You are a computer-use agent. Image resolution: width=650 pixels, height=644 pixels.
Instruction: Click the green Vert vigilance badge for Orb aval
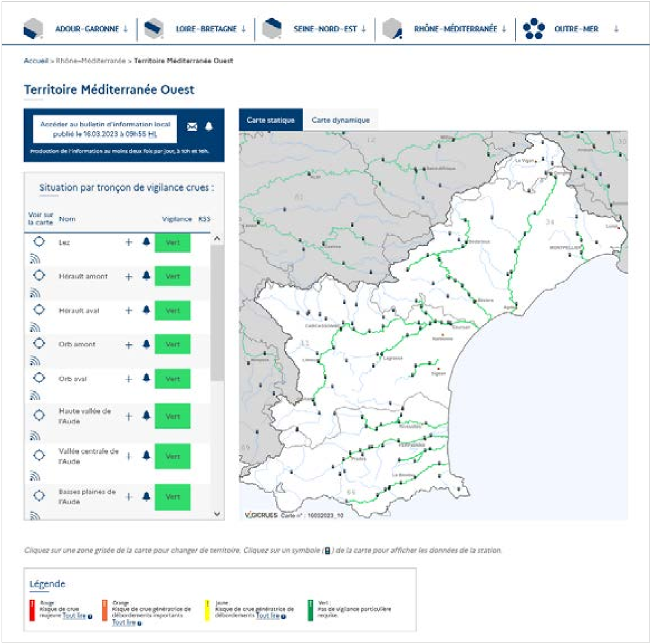pyautogui.click(x=173, y=379)
